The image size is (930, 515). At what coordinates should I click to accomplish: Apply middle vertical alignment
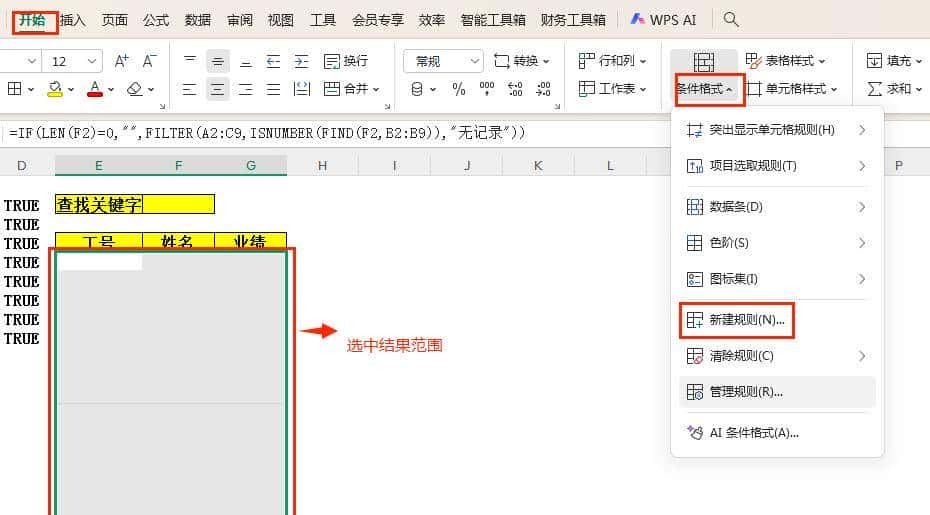click(x=218, y=61)
